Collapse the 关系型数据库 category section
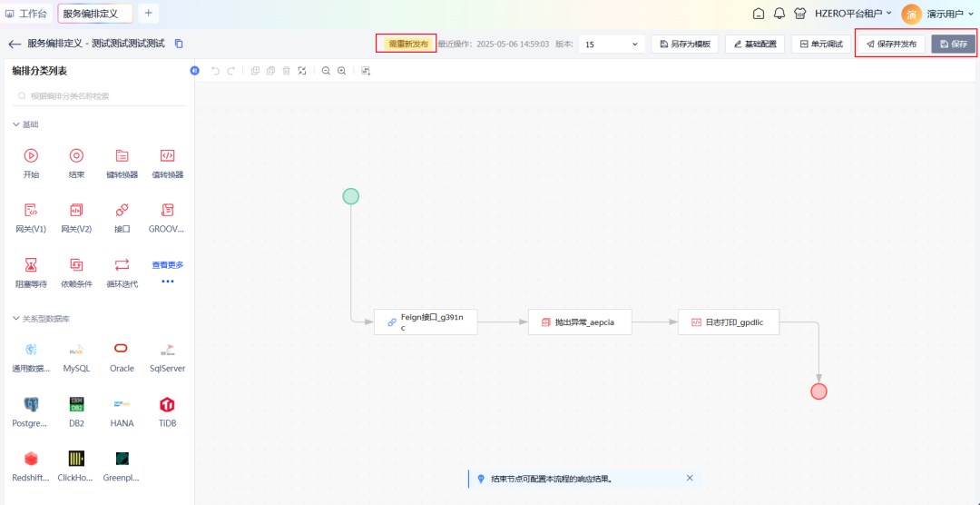980x505 pixels. coord(16,319)
